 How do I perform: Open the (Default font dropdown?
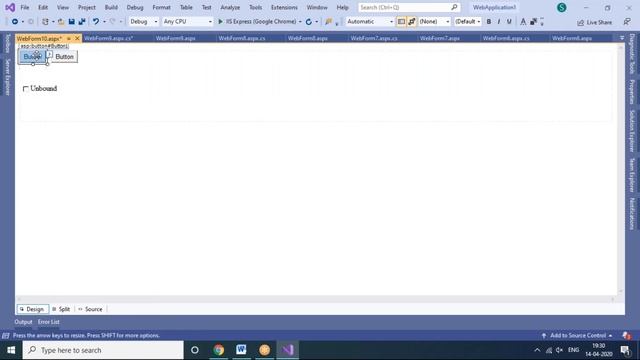click(x=467, y=22)
